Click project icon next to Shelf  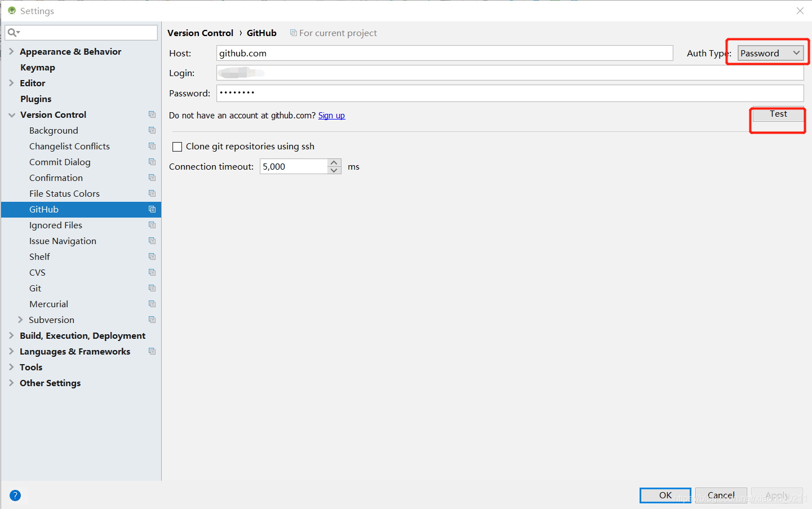[x=152, y=256]
